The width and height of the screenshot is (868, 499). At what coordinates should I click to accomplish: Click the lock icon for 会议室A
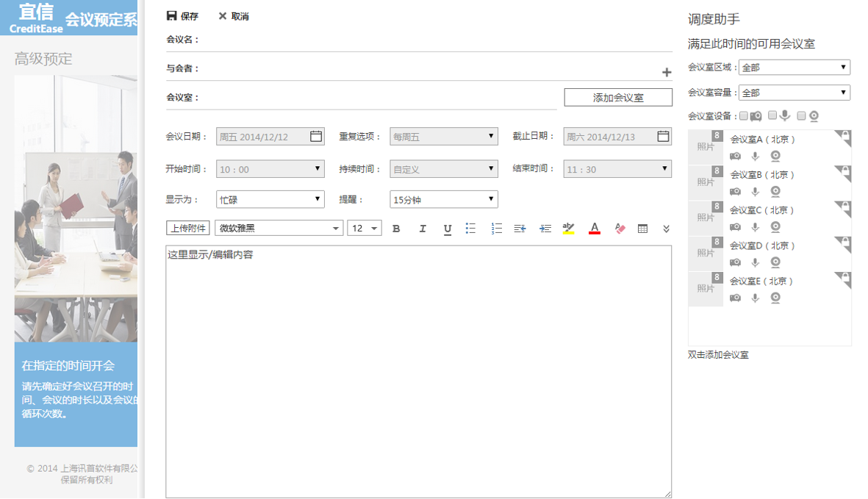tap(844, 137)
